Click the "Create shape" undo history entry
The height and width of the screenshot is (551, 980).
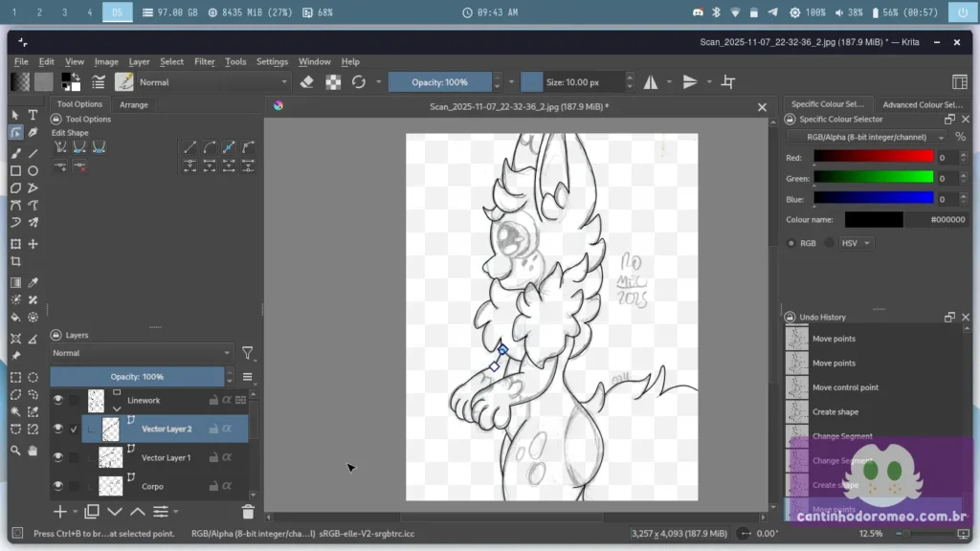[835, 412]
